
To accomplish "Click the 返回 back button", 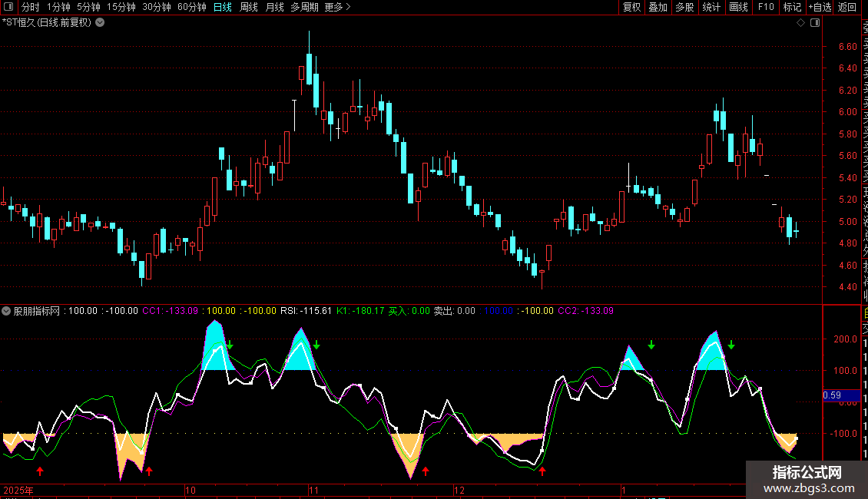I will pos(847,7).
